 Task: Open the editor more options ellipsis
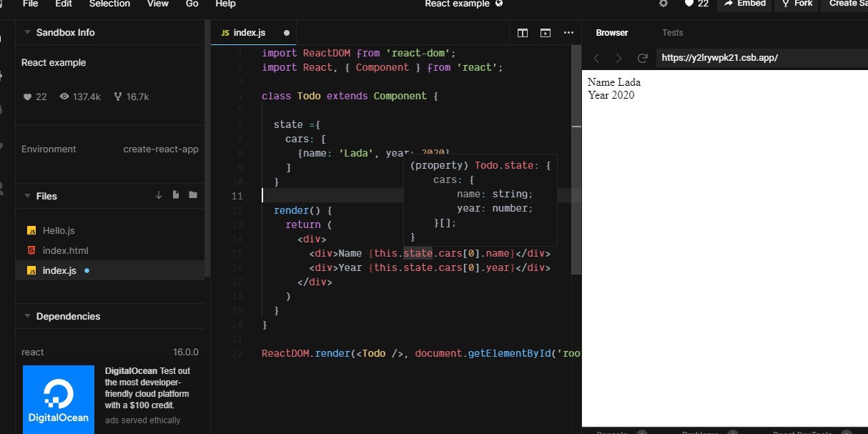tap(568, 33)
